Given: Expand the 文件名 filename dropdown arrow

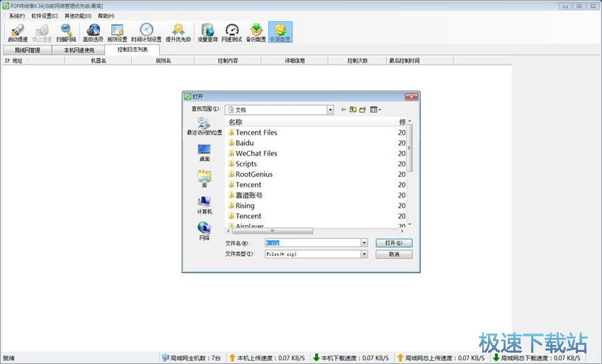Looking at the screenshot, I should tap(364, 243).
